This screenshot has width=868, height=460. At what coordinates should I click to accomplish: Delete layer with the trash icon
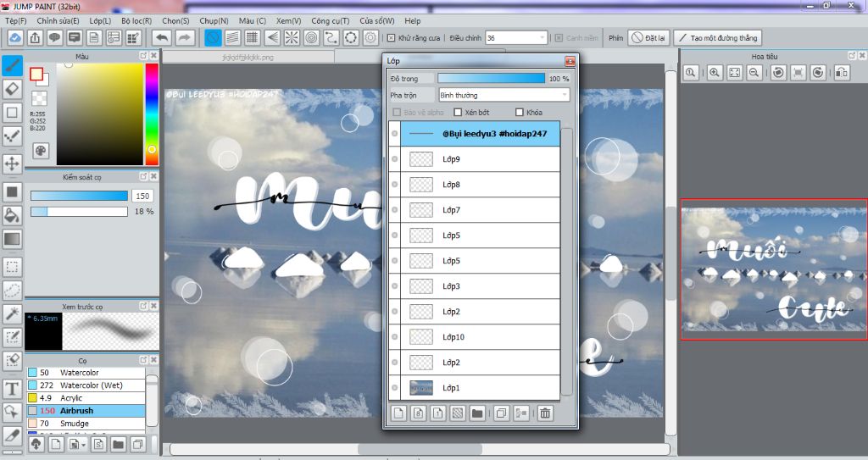pos(545,413)
